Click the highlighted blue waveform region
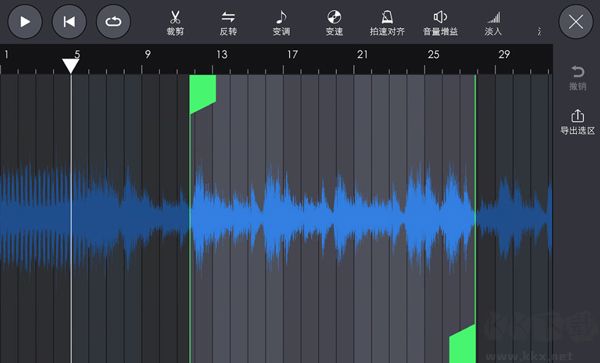600x363 pixels. (x=333, y=216)
